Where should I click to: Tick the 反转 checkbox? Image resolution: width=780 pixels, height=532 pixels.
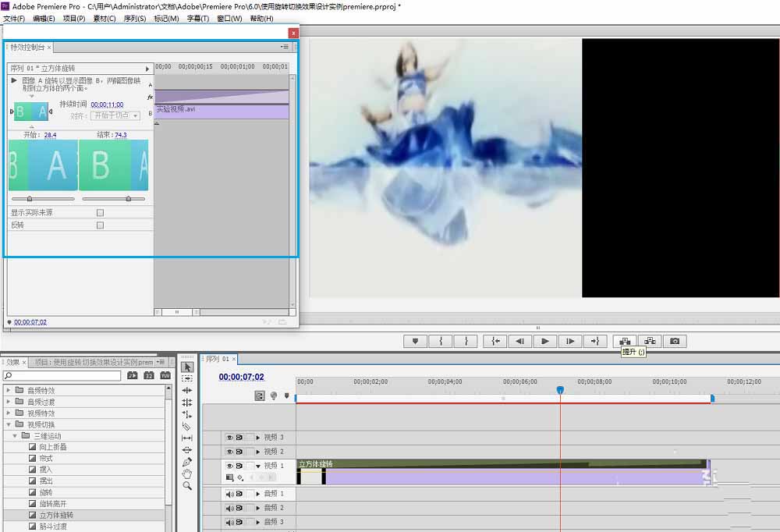click(100, 225)
